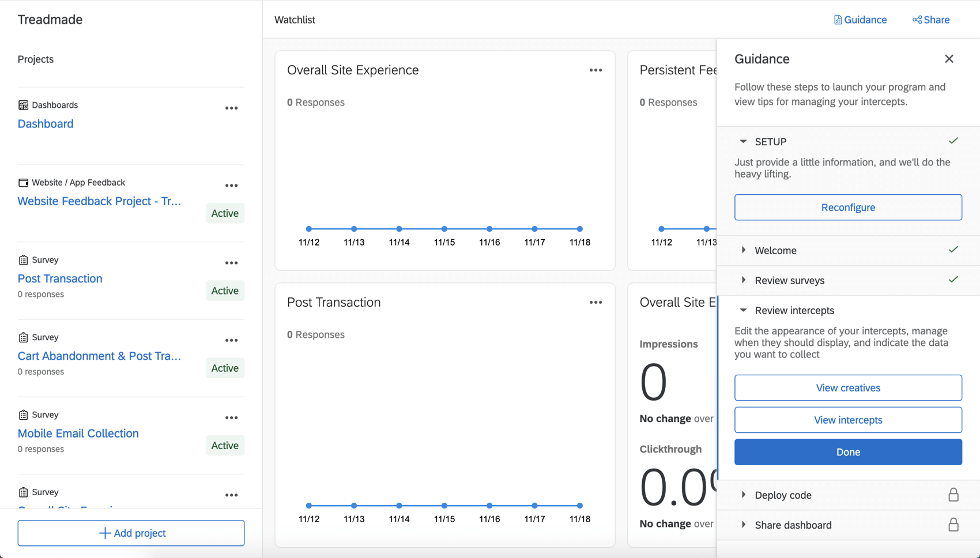980x558 pixels.
Task: Open the Dashboard project link
Action: click(46, 124)
